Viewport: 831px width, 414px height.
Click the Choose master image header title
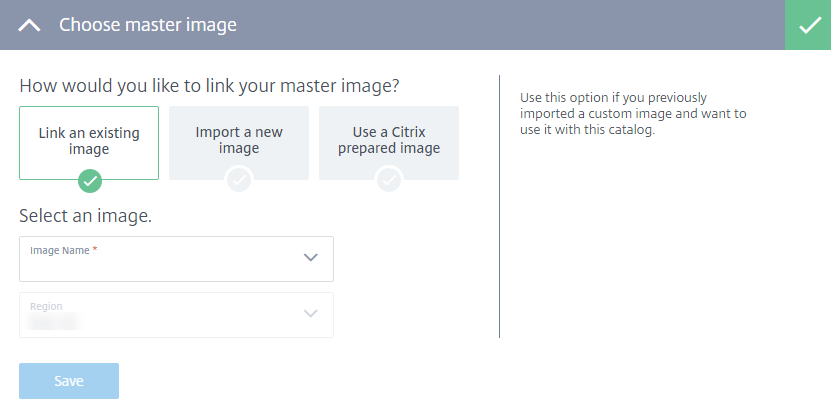point(148,25)
